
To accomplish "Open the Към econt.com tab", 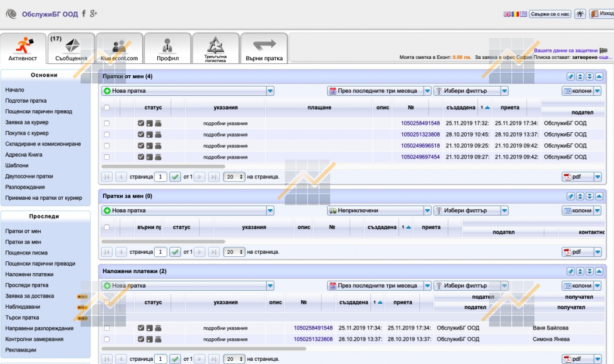I will [119, 48].
